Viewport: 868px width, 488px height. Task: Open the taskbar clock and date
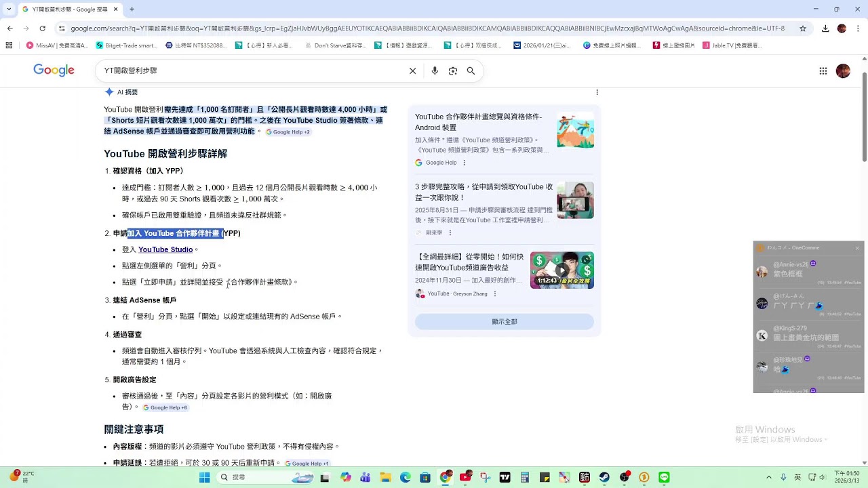(846, 477)
